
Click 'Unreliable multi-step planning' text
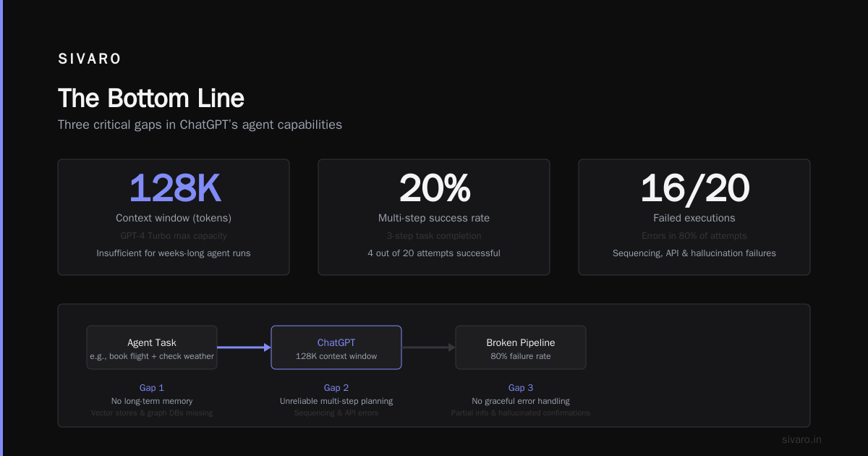[x=336, y=401]
